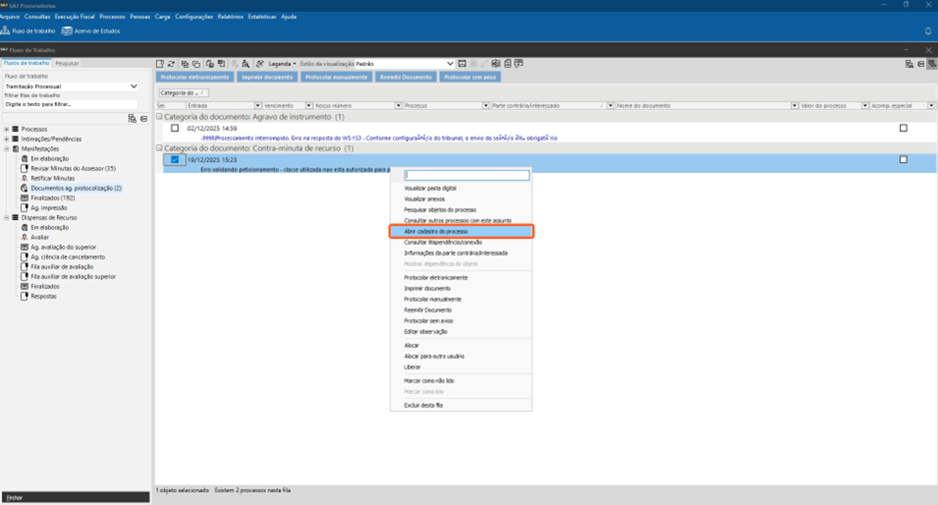Open the Tramitação Processual workflow dropdown

click(x=134, y=86)
